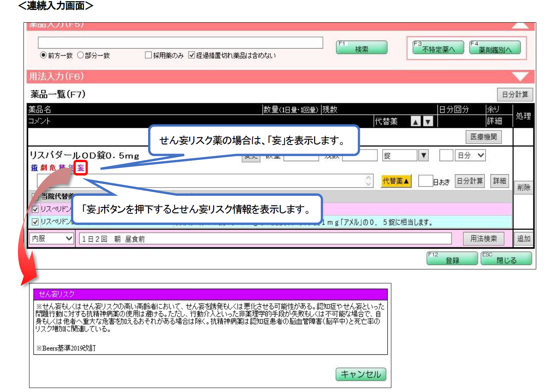Click the キャンセル button in せん妄リスク dialog
Viewport: 547px width, 392px height.
click(361, 374)
